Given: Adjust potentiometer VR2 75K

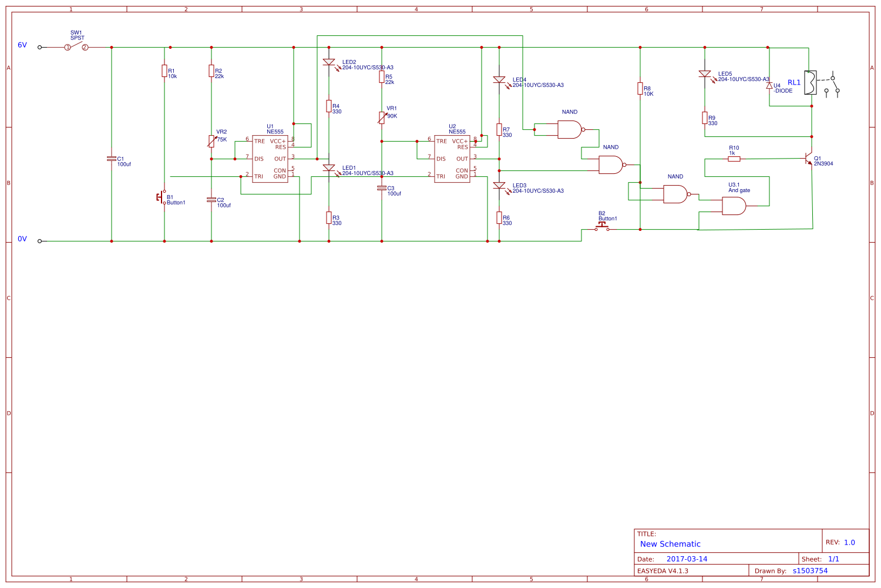Looking at the screenshot, I should (x=211, y=140).
